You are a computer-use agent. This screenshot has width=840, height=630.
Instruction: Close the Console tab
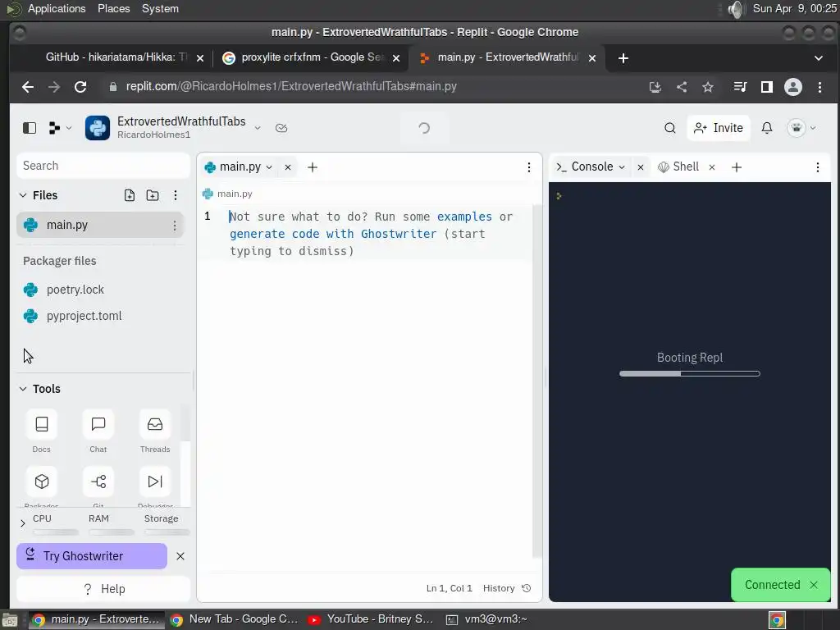pos(640,167)
